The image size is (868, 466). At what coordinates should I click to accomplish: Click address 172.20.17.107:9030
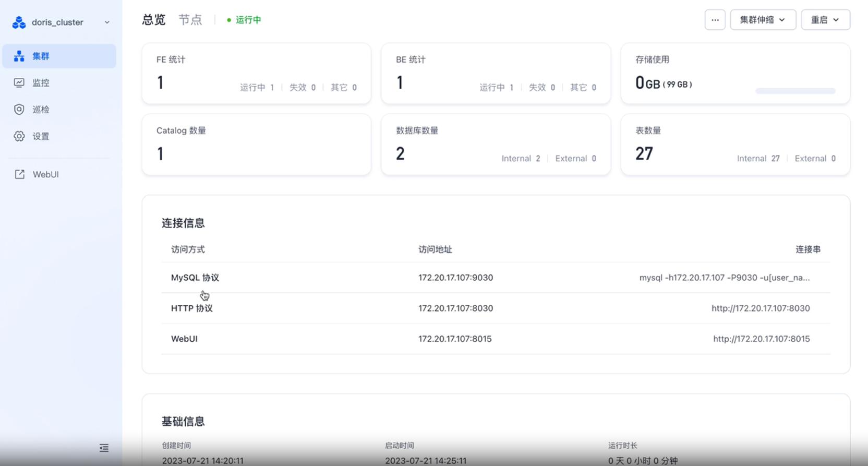tap(455, 278)
